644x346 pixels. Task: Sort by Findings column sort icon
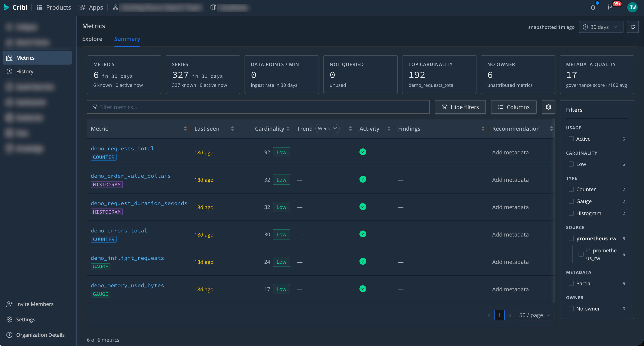pyautogui.click(x=483, y=129)
